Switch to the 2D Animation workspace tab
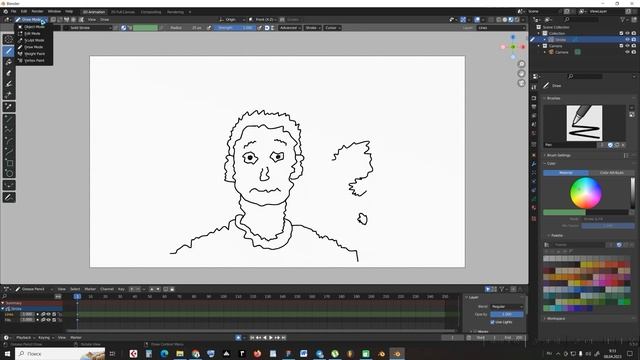 click(94, 12)
